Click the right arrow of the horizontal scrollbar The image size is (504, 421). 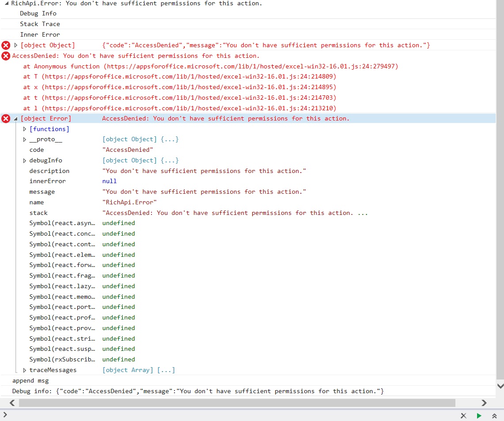coord(484,403)
